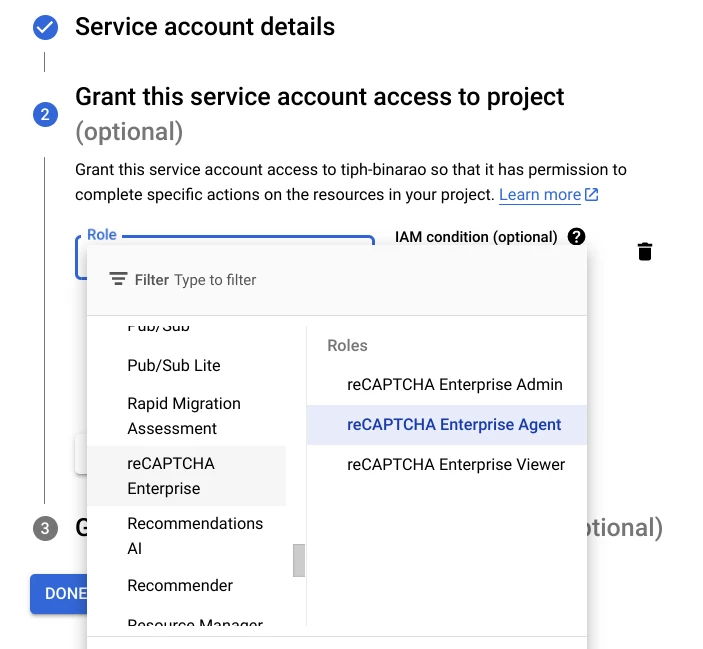Open the IAM condition help icon
The width and height of the screenshot is (703, 649).
[576, 236]
